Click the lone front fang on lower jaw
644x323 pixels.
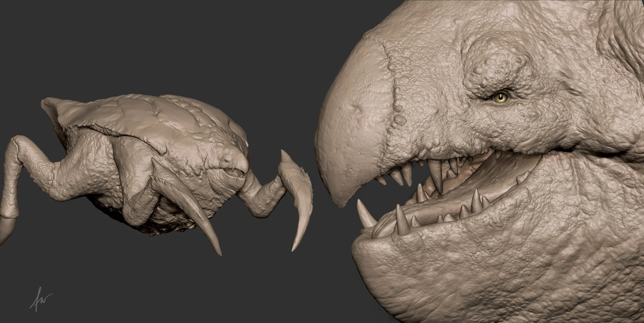(365, 214)
